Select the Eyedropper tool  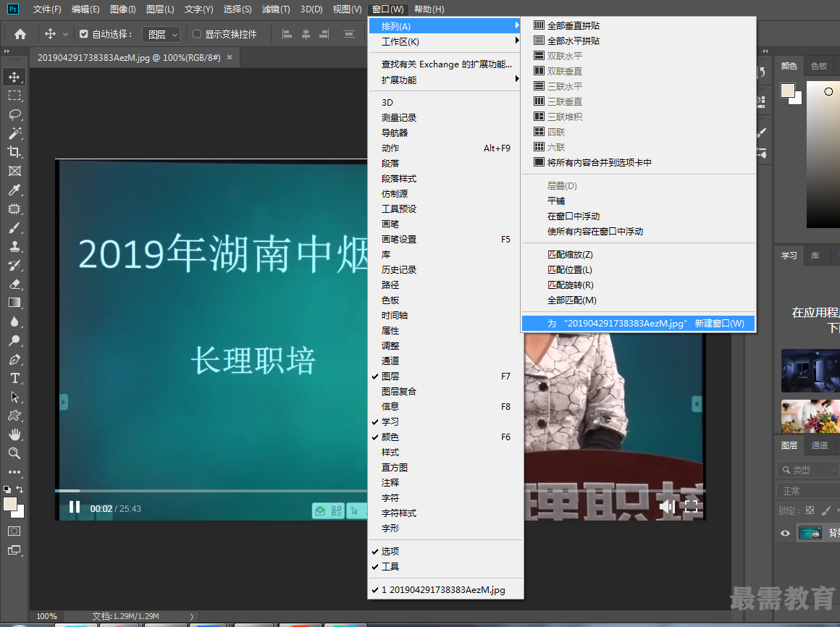click(x=14, y=190)
